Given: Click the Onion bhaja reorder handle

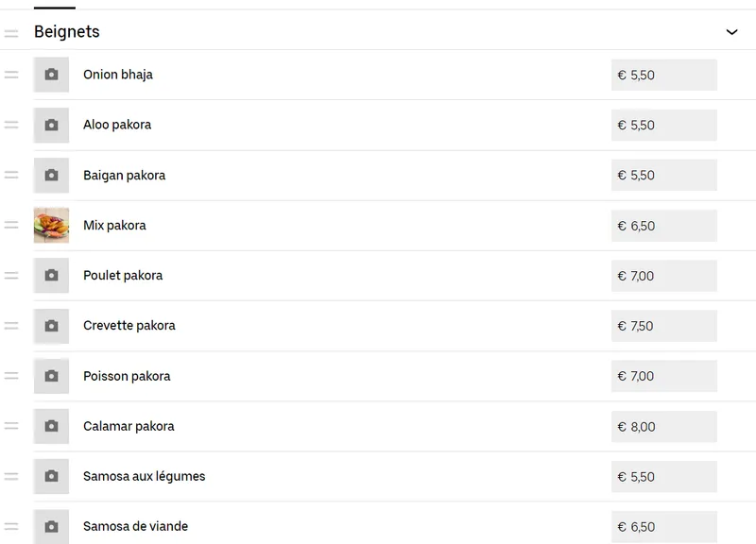Looking at the screenshot, I should click(11, 75).
